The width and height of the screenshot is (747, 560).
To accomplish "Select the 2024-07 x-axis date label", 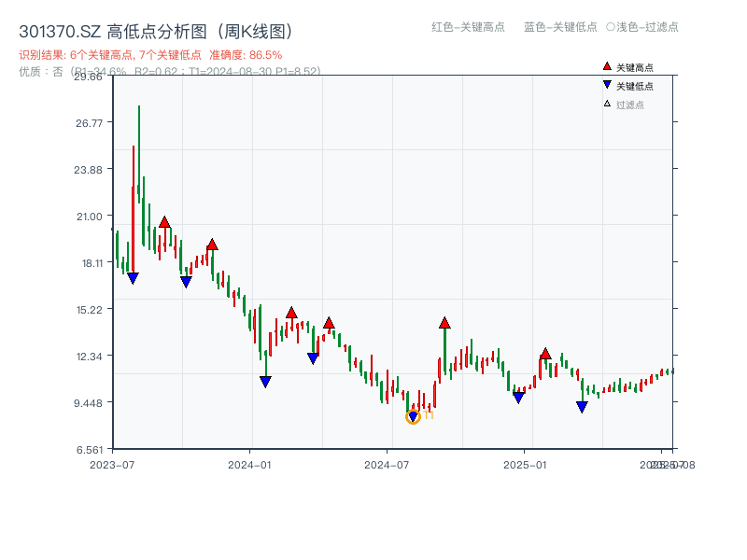I will pyautogui.click(x=387, y=463).
